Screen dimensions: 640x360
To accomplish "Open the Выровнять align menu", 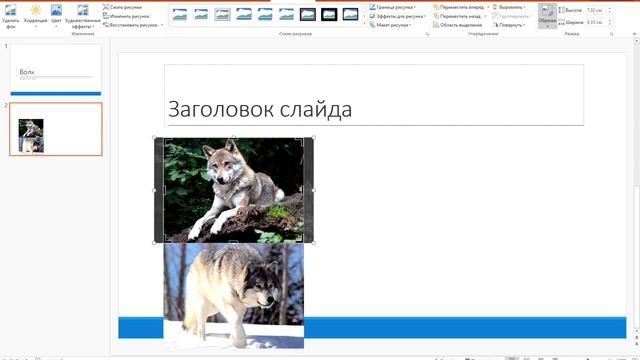I will 509,7.
